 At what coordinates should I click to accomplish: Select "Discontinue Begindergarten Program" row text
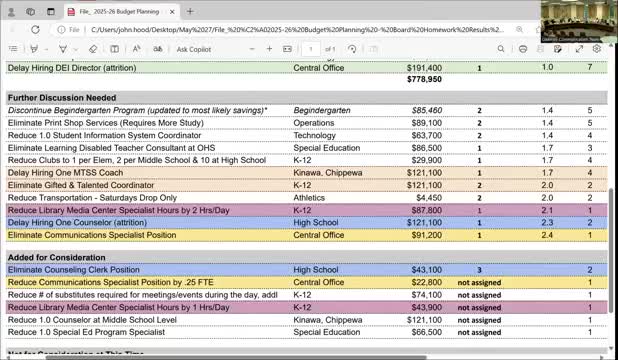click(138, 110)
